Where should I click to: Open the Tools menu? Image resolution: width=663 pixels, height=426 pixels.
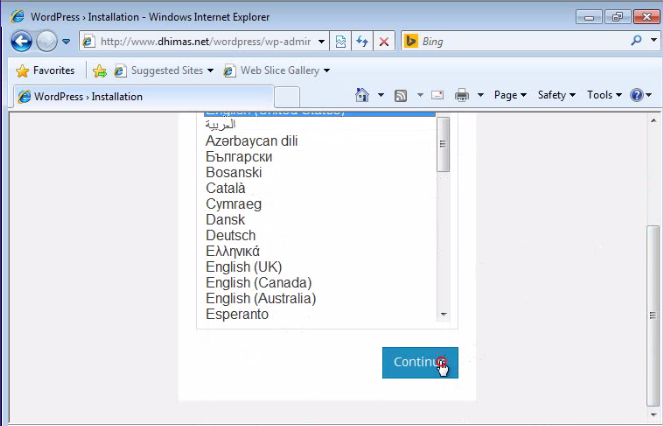[604, 95]
